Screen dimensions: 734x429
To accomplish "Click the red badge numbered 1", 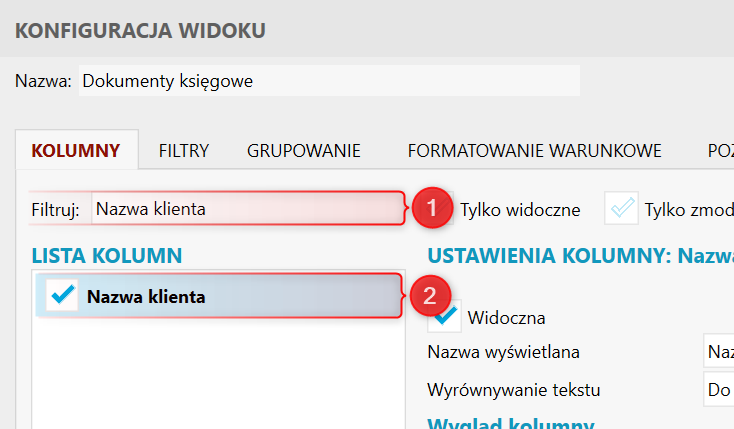I will [x=431, y=208].
